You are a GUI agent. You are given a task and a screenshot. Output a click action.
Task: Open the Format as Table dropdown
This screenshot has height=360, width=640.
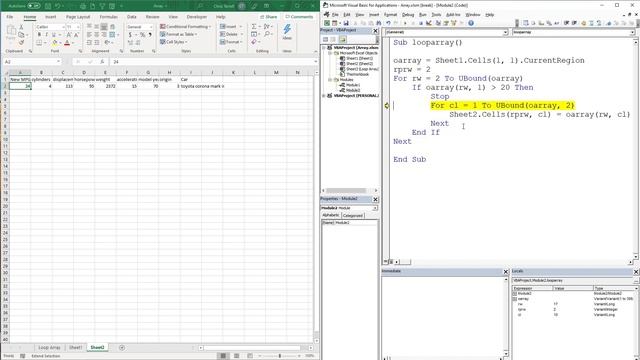pos(179,34)
